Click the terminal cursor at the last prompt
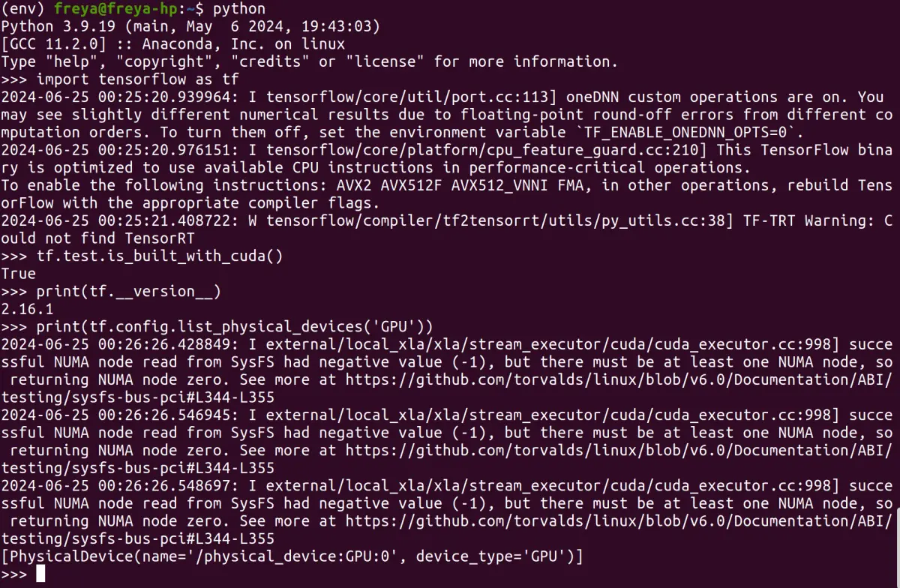This screenshot has height=588, width=900. pyautogui.click(x=40, y=574)
